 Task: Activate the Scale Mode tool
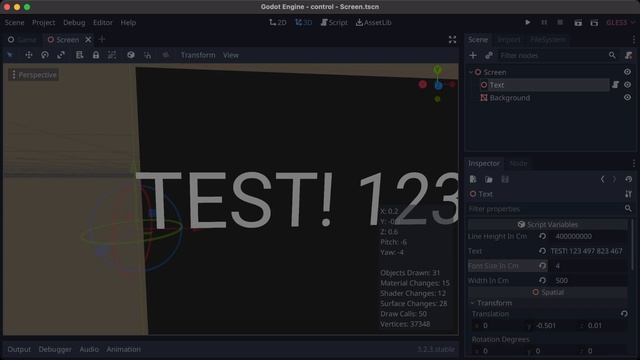61,55
